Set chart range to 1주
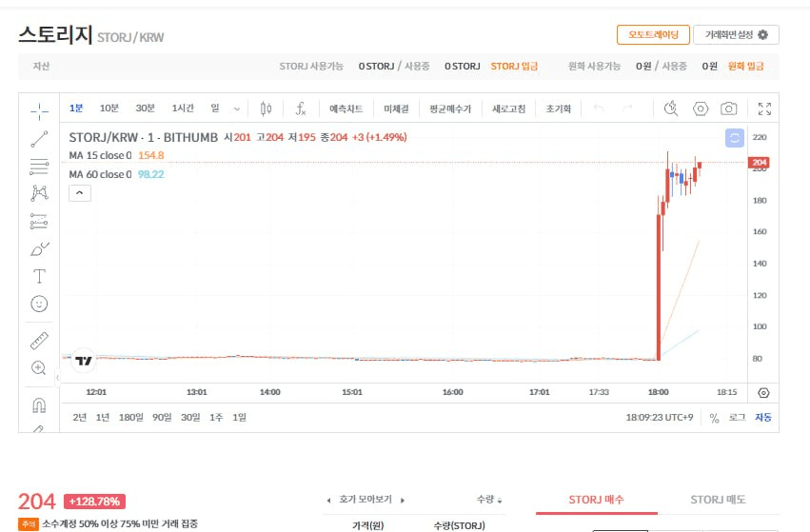Image resolution: width=810 pixels, height=532 pixels. (216, 418)
